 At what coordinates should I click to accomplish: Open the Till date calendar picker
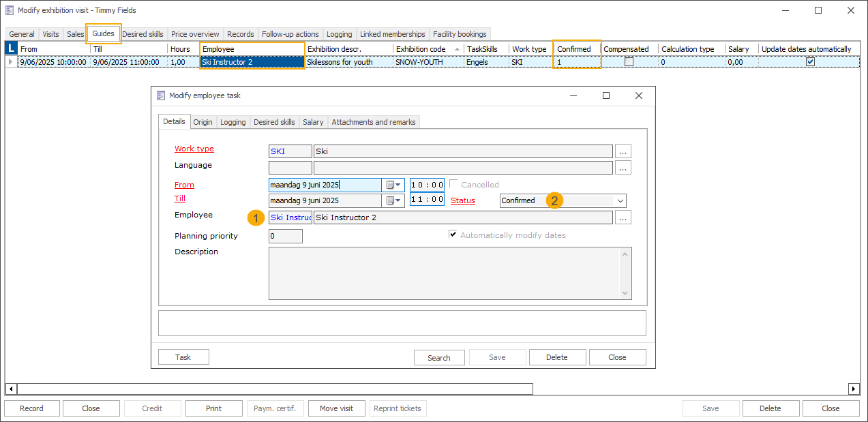point(393,200)
